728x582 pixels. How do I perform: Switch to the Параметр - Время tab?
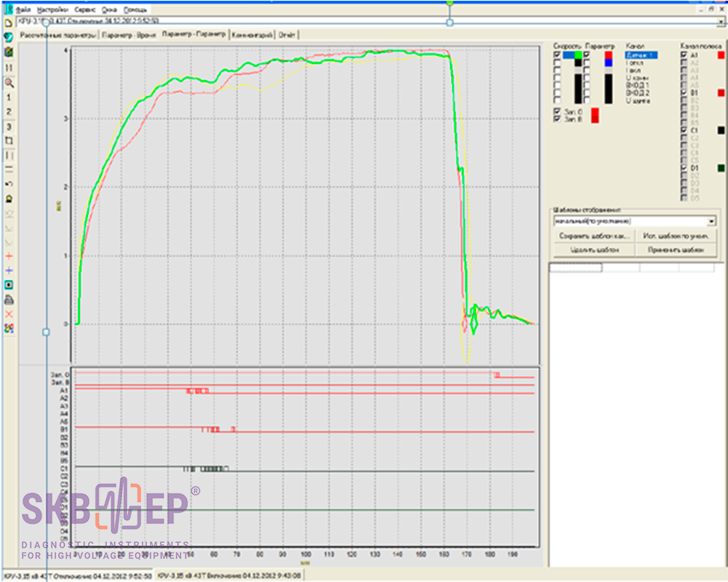point(129,35)
